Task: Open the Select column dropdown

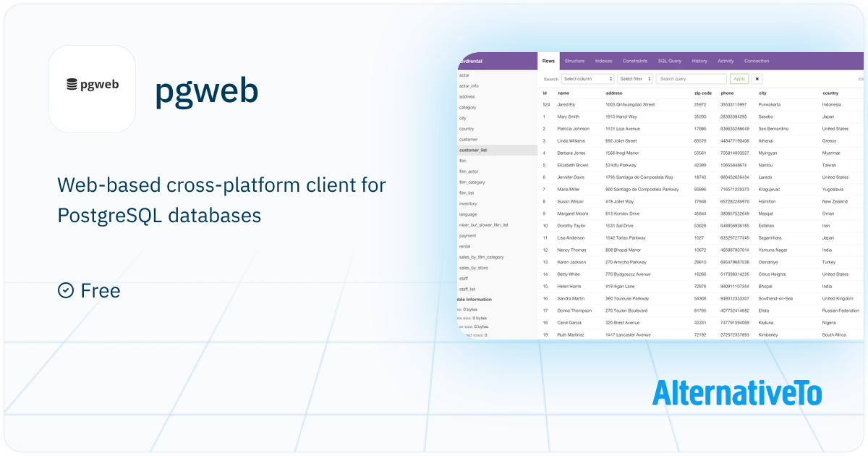Action: click(588, 79)
